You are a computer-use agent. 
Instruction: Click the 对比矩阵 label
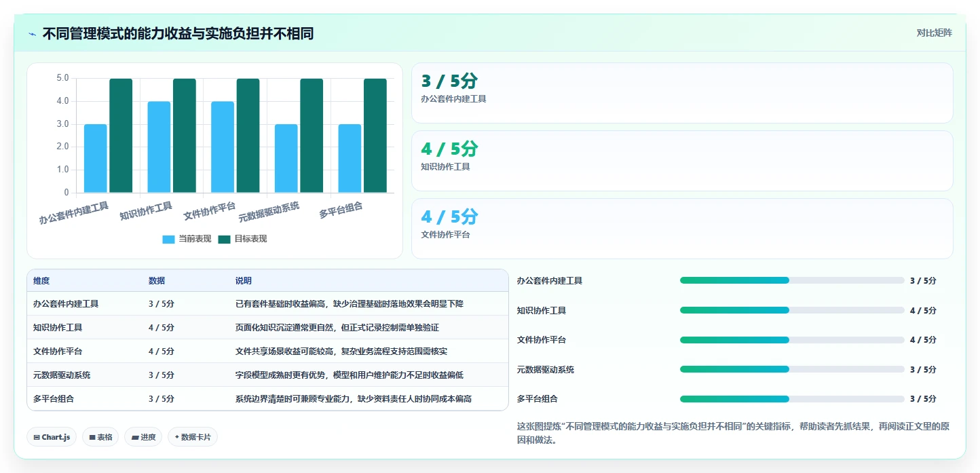[x=934, y=33]
